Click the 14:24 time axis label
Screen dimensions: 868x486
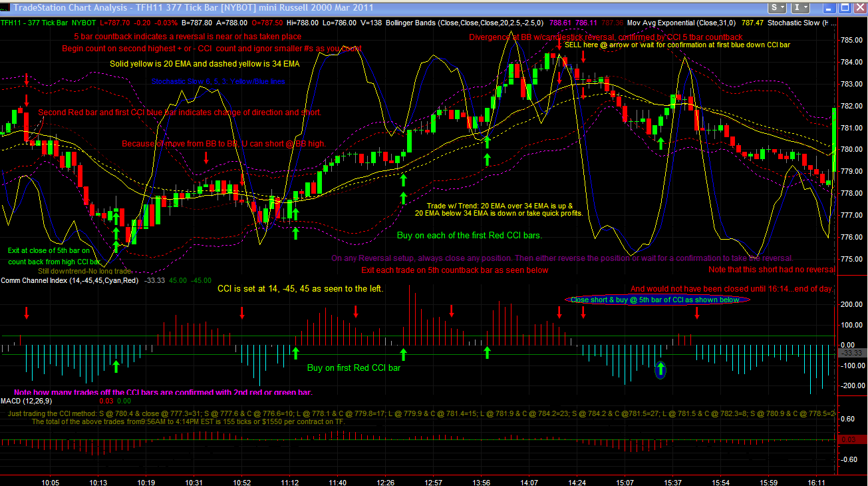(x=577, y=482)
